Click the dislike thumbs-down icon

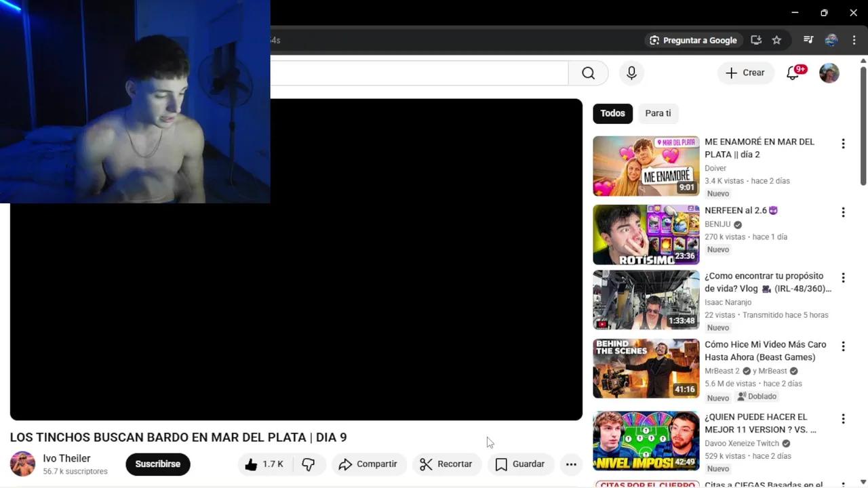tap(309, 464)
